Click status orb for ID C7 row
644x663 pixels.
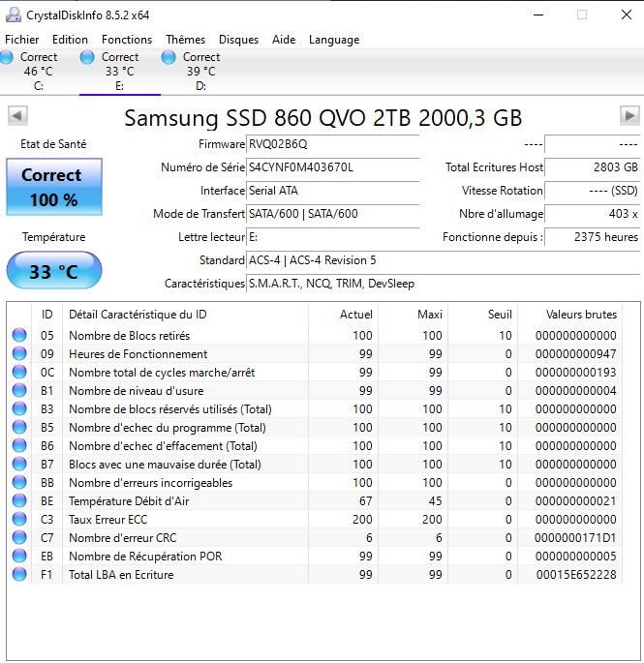pos(19,537)
